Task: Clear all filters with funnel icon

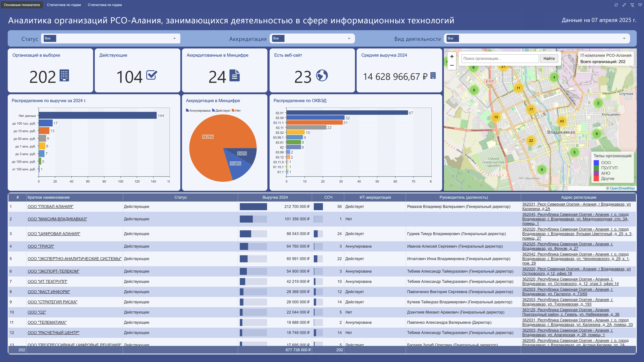Action: pyautogui.click(x=632, y=5)
